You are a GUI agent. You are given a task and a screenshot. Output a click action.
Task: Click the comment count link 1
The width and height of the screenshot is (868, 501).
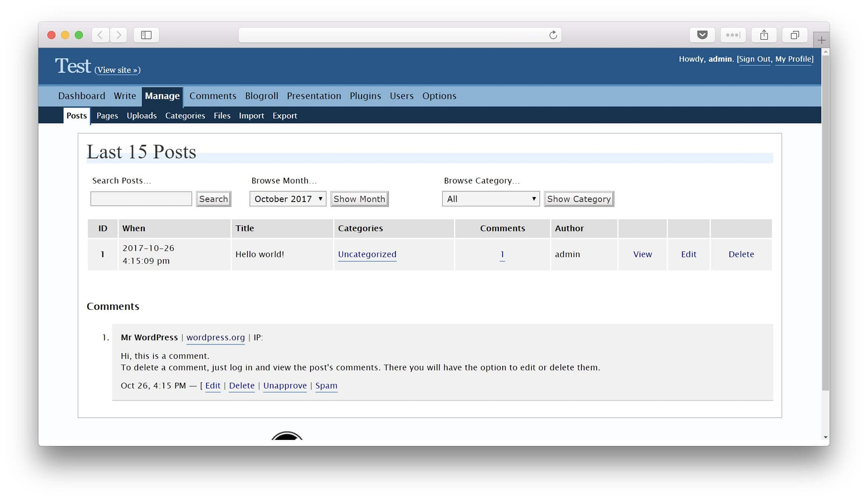pos(502,254)
